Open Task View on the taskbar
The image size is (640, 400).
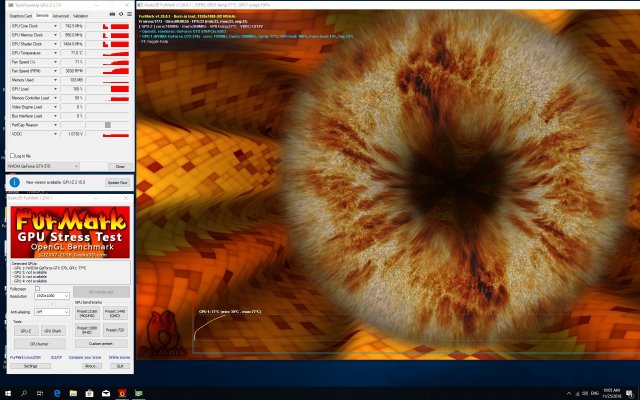tap(40, 393)
